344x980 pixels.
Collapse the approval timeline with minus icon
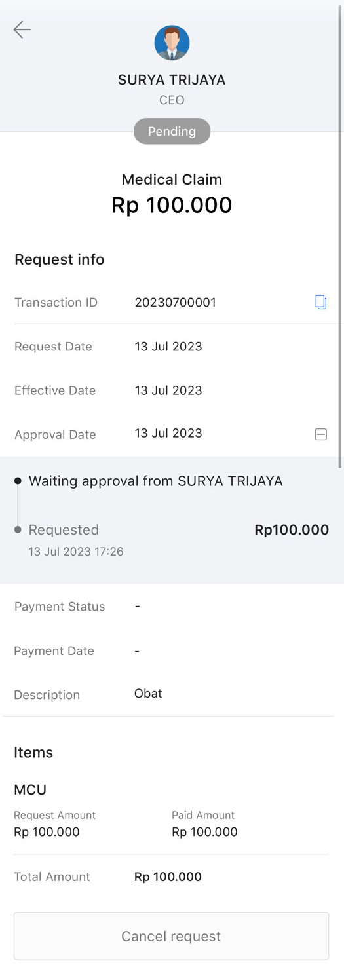click(x=320, y=434)
